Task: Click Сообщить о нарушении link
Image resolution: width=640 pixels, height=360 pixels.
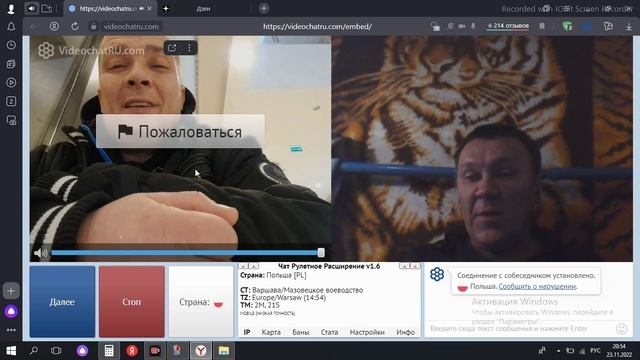Action: coord(537,287)
